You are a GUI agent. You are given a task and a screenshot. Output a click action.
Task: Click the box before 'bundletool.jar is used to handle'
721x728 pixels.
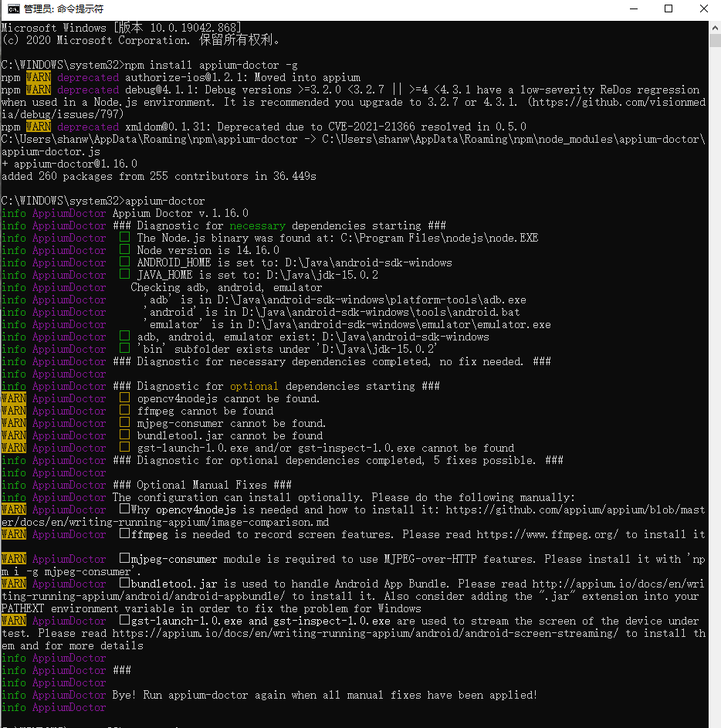(x=124, y=583)
